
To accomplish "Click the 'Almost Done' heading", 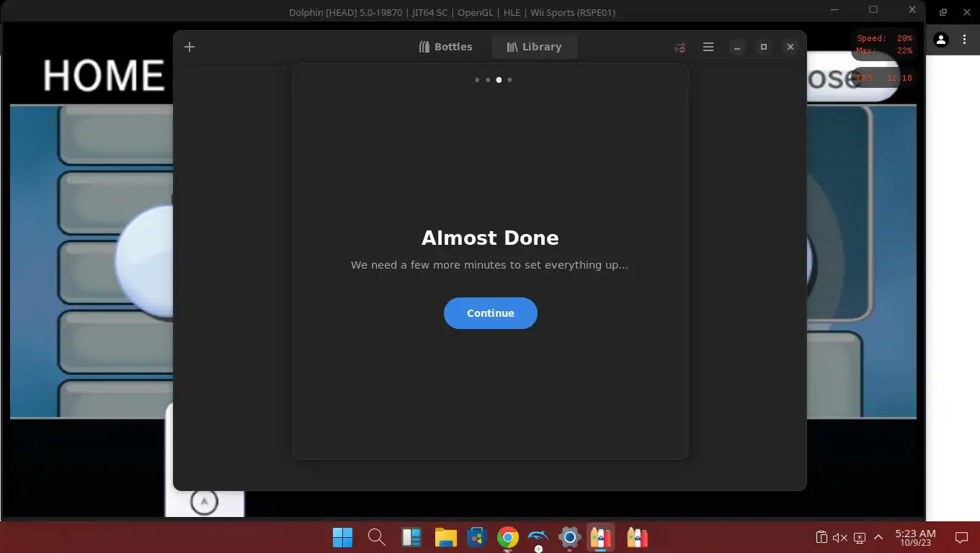I will tap(490, 238).
